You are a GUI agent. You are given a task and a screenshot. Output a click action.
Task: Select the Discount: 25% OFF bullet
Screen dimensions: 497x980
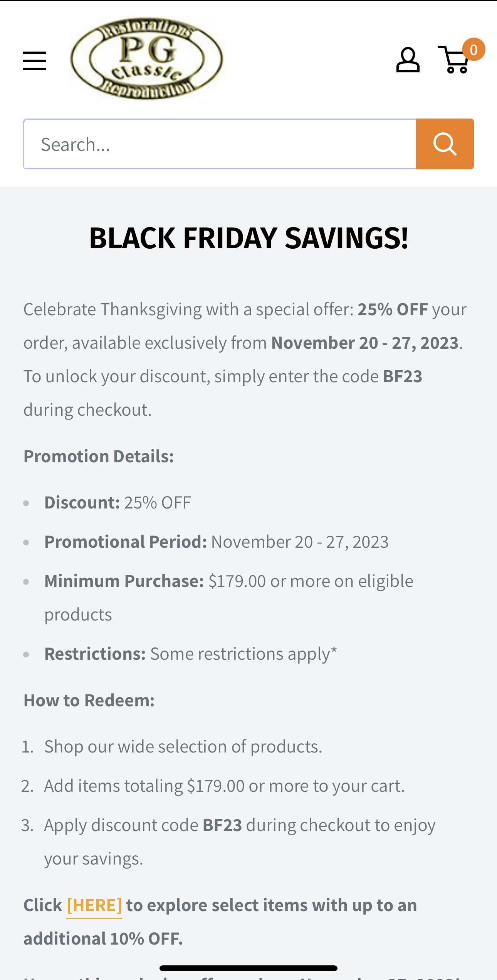(x=118, y=503)
